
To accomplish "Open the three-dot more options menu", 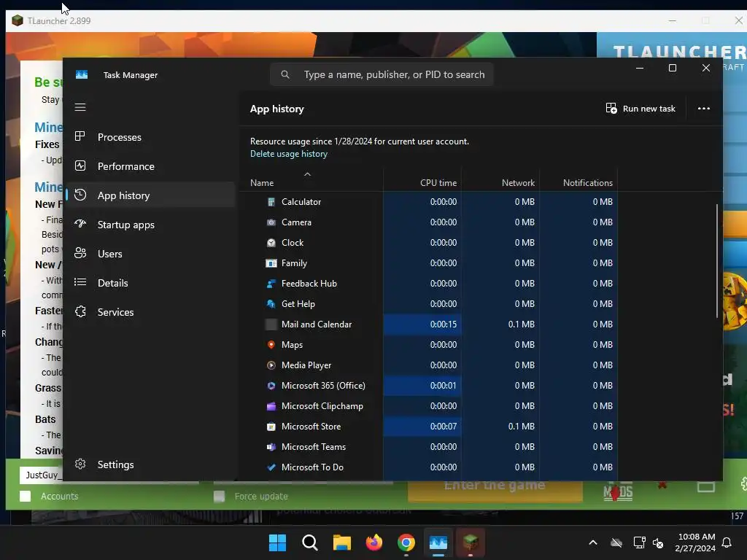I will pos(704,109).
